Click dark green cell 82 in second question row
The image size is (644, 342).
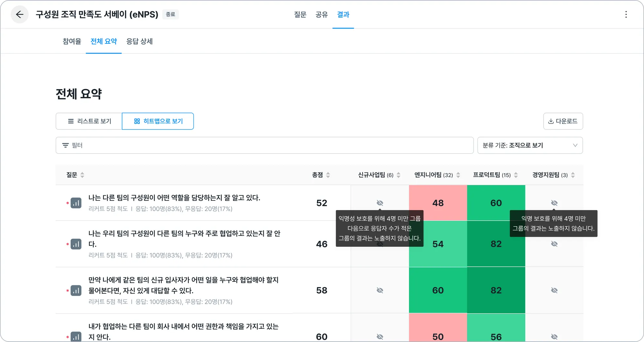tap(496, 244)
